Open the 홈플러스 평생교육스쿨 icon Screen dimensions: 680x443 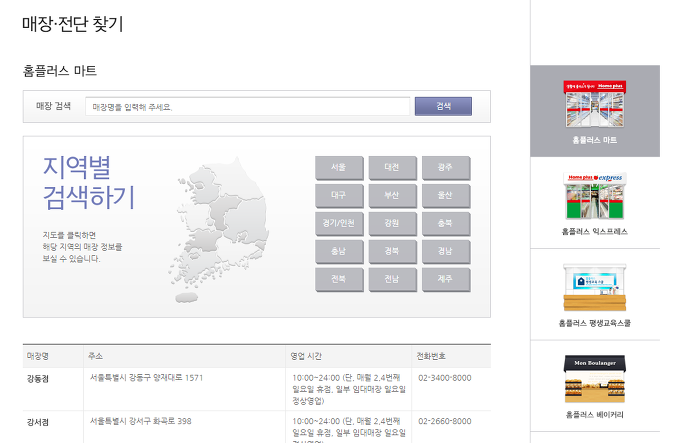coord(595,287)
